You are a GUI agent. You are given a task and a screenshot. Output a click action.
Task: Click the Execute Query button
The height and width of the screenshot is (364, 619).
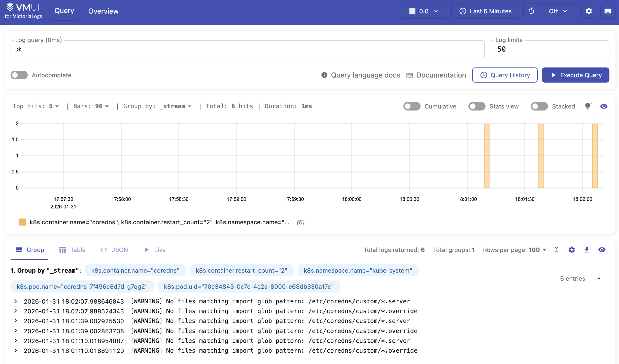tap(575, 75)
